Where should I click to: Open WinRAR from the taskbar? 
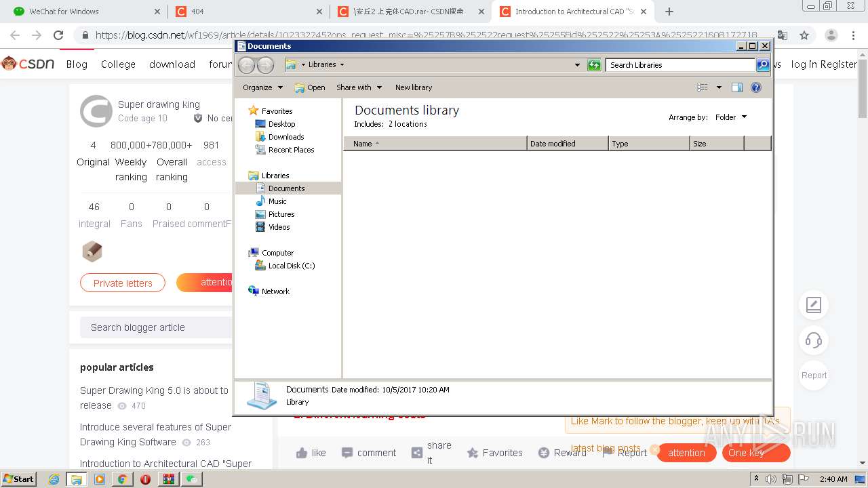pos(168,479)
